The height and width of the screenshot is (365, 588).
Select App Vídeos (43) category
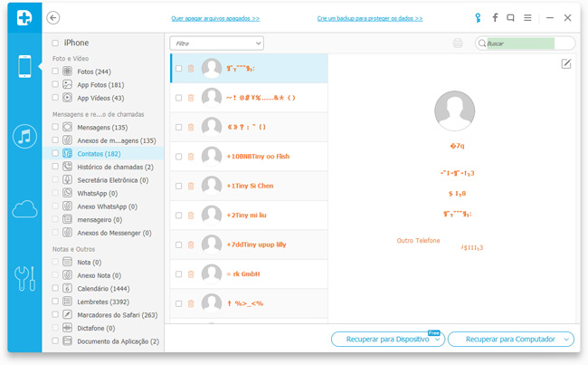[x=103, y=98]
